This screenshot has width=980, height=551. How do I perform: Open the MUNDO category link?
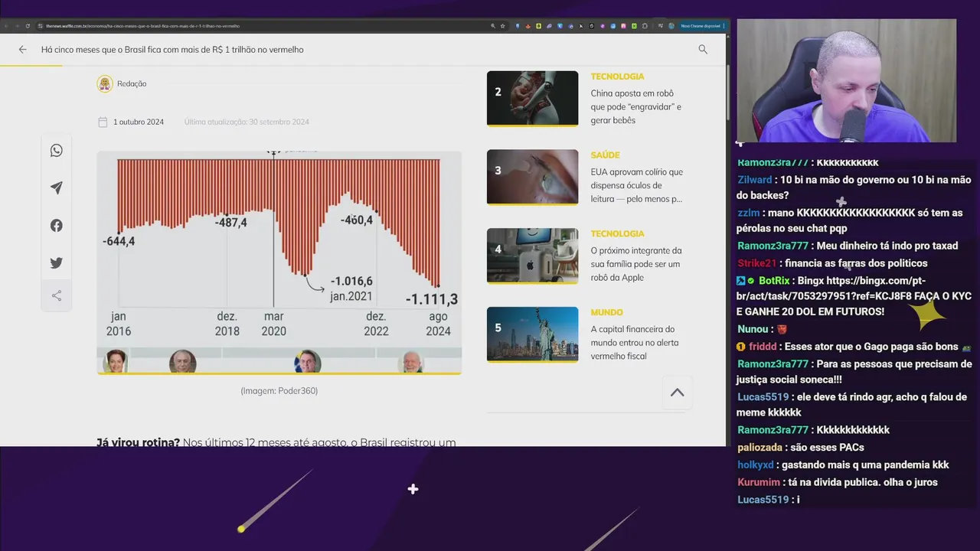(x=606, y=312)
